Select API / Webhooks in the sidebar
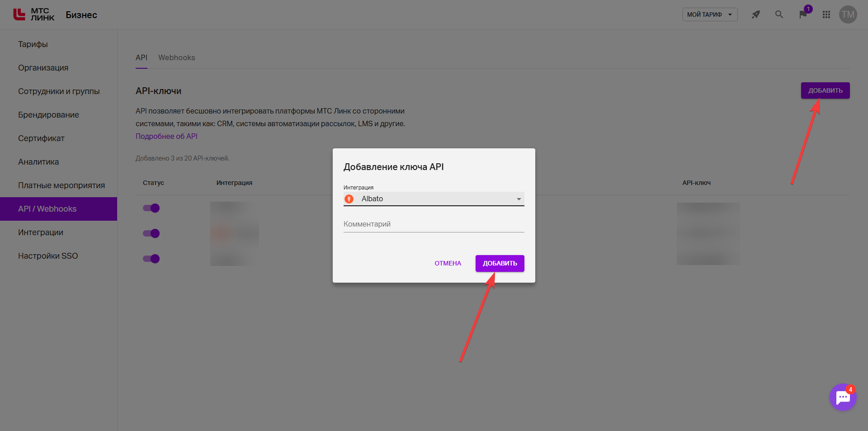The width and height of the screenshot is (868, 431). (58, 209)
